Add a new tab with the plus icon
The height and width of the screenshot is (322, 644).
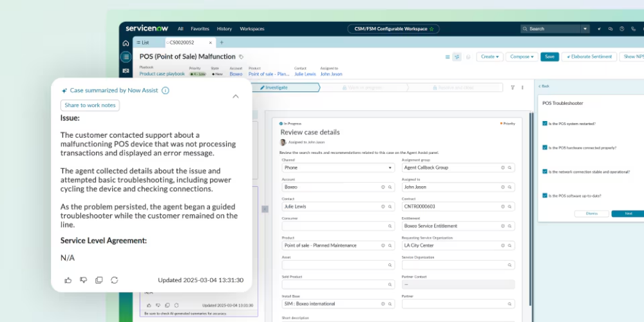coord(222,43)
